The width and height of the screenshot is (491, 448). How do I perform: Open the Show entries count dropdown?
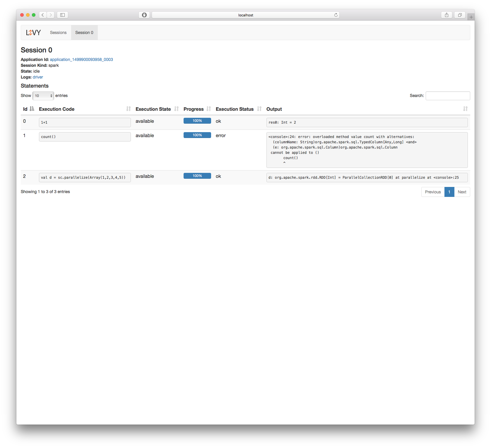coord(43,96)
